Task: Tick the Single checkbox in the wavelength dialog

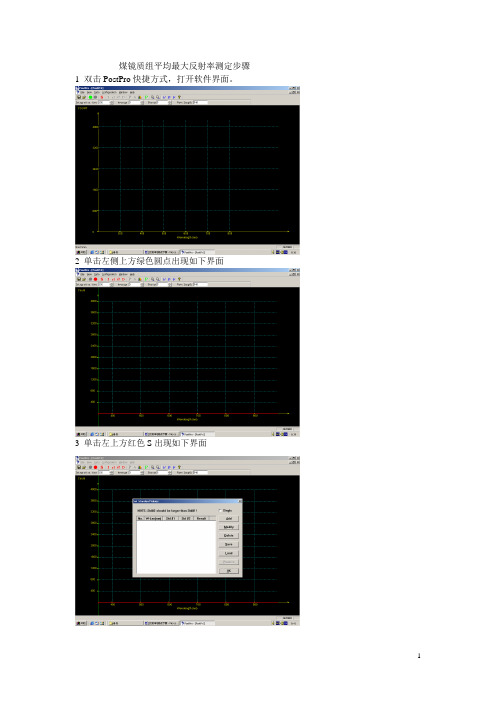Action: 220,510
